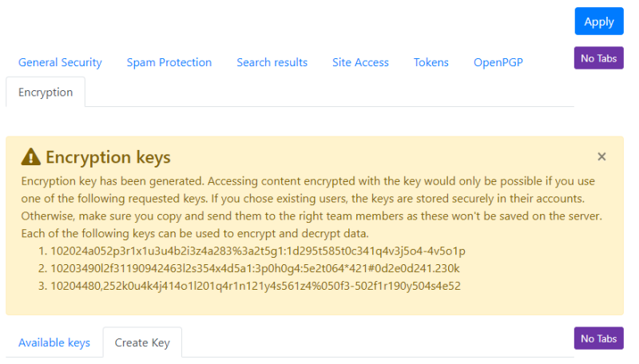Click the third key starting 10204480,252k
This screenshot has height=364, width=639.
(x=256, y=286)
